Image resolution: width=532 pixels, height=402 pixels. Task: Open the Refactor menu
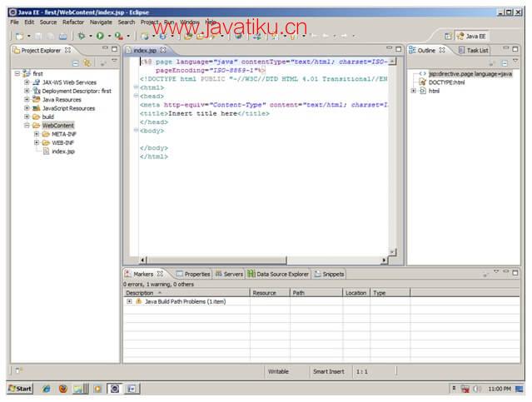coord(73,22)
